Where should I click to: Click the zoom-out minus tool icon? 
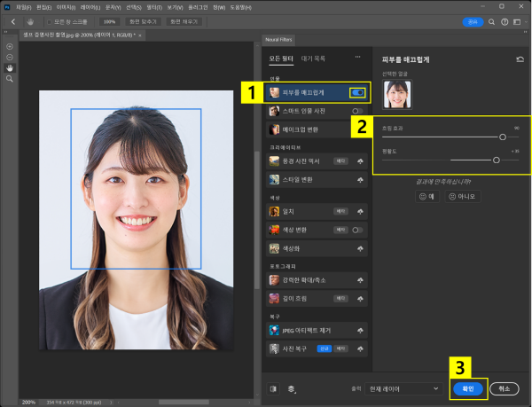click(10, 56)
